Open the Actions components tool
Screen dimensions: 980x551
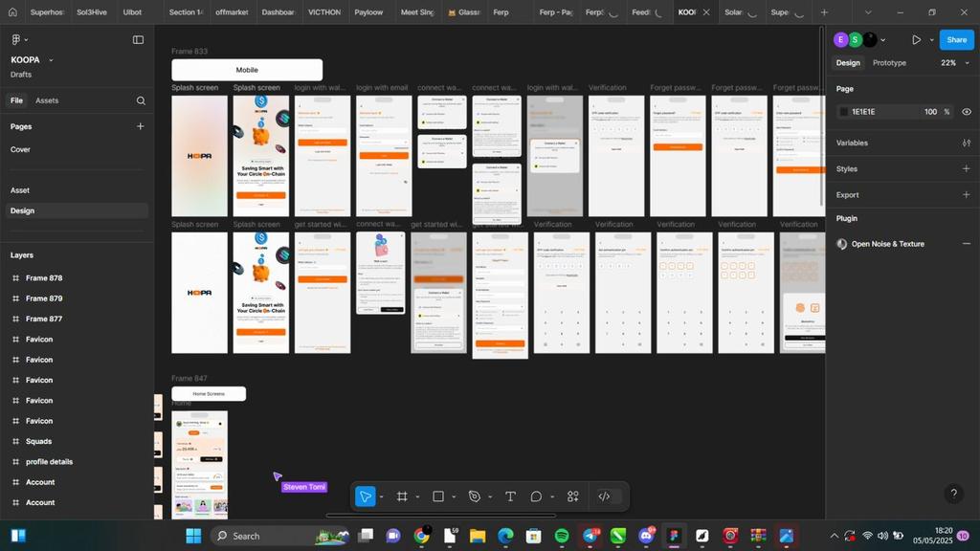pyautogui.click(x=573, y=496)
